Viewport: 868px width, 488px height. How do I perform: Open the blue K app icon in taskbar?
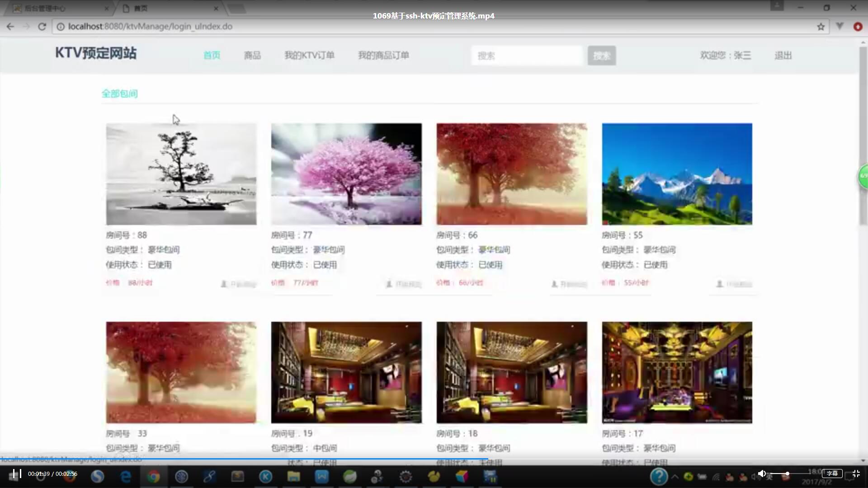(266, 476)
